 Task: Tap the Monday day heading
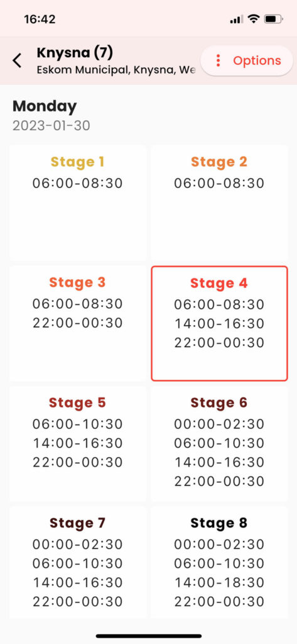tap(45, 106)
